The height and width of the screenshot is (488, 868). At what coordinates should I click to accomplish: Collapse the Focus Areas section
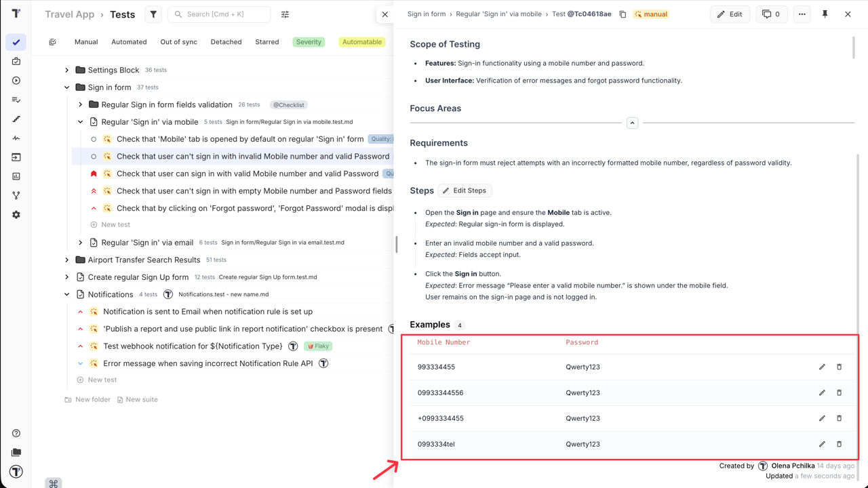(632, 123)
